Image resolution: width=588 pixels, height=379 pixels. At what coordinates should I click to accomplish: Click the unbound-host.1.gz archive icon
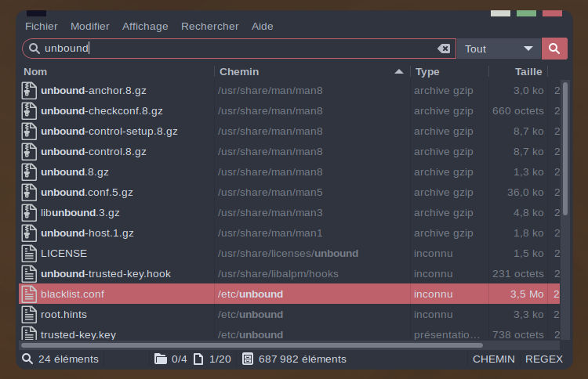coord(29,233)
